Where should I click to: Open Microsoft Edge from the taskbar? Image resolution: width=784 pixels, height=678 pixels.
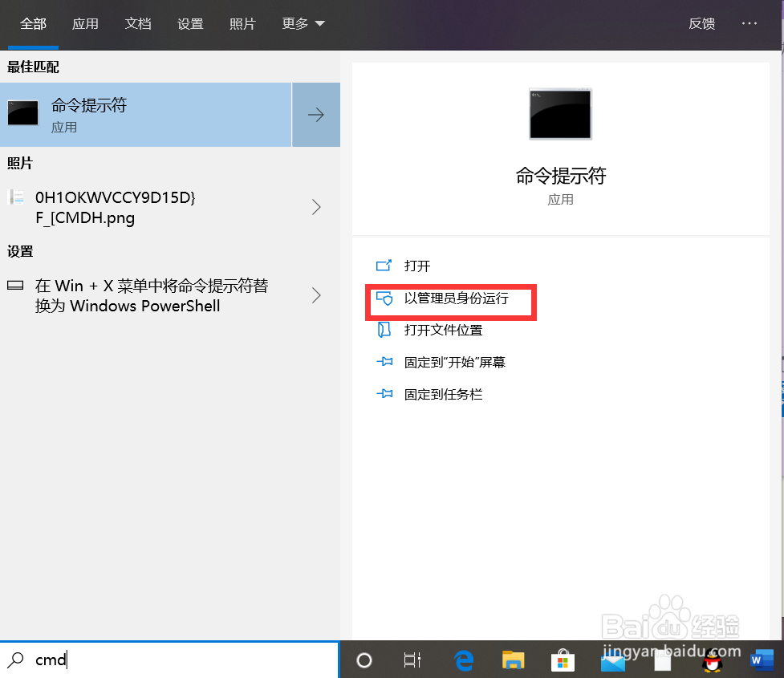[464, 660]
